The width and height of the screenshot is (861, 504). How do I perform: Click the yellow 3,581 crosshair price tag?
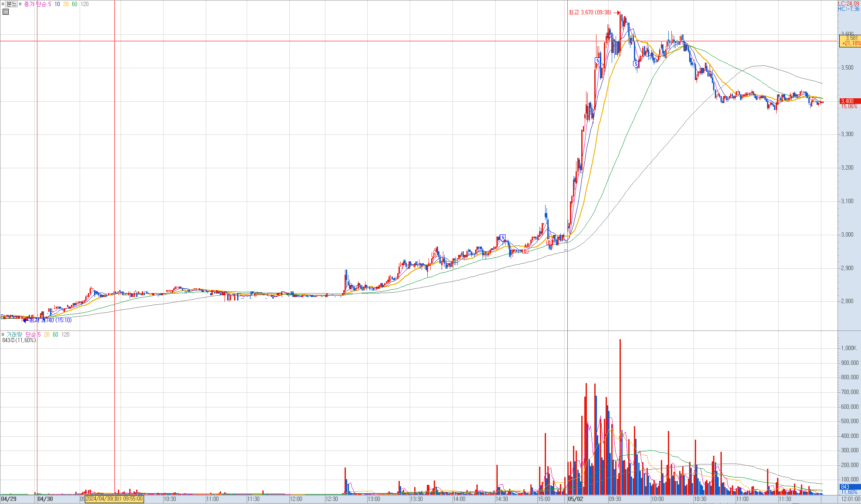pos(850,41)
